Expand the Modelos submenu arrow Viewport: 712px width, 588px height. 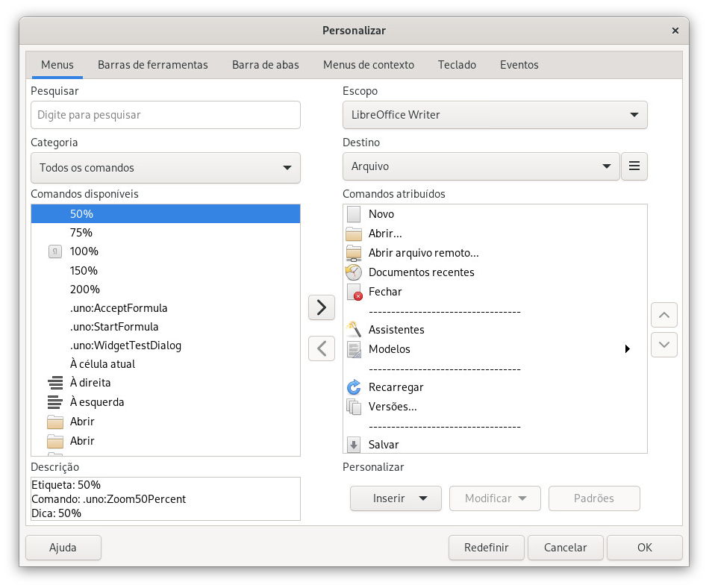coord(627,349)
